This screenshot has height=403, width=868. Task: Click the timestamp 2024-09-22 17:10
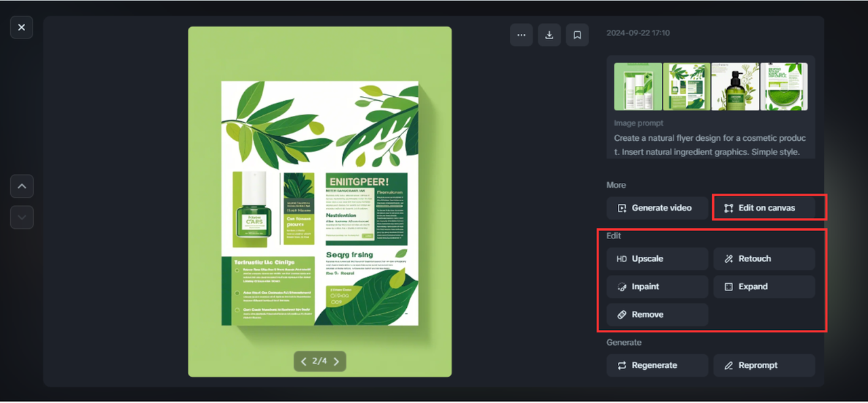click(638, 33)
